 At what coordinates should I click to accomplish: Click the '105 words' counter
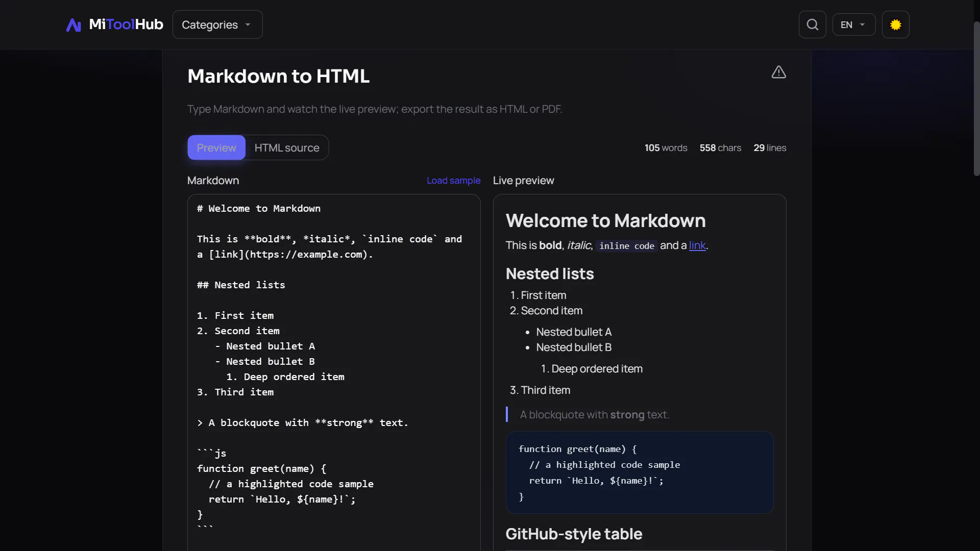666,148
